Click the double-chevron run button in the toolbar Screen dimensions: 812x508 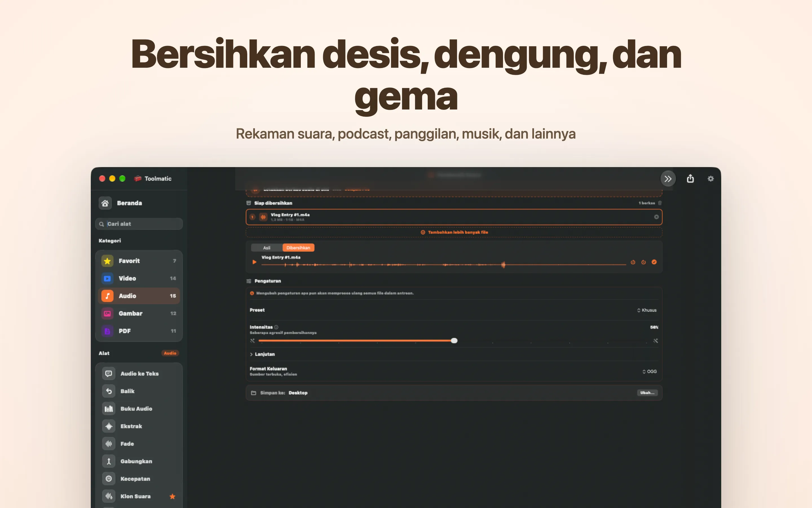[668, 179]
